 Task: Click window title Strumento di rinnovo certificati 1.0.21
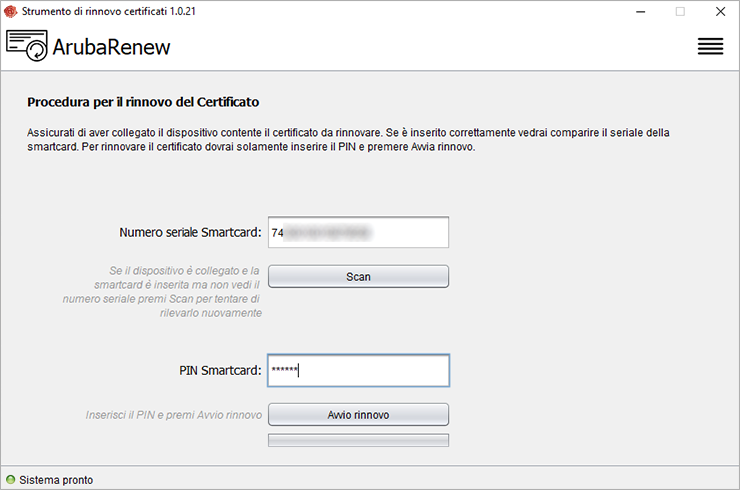click(109, 11)
